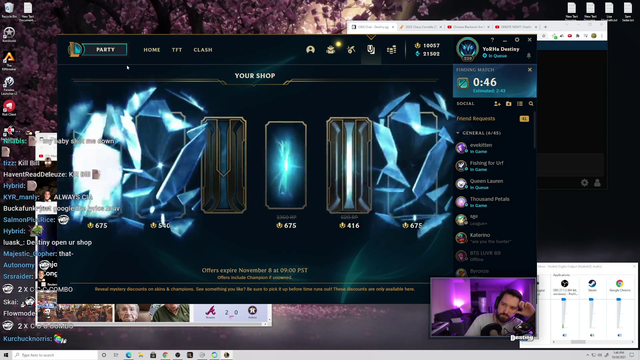The height and width of the screenshot is (360, 640).
Task: Cancel the Finding Match queue with X
Action: click(x=530, y=70)
